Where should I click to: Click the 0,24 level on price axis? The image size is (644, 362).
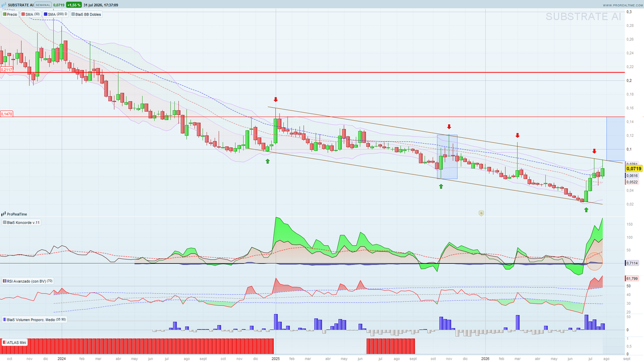coord(631,53)
